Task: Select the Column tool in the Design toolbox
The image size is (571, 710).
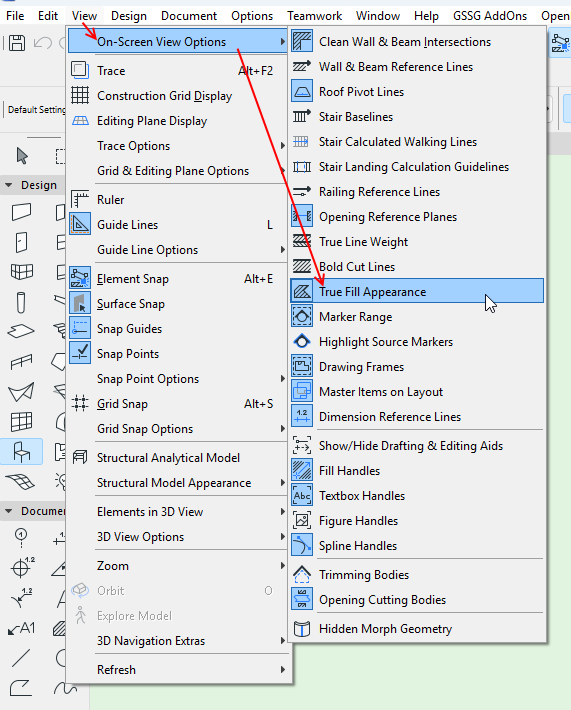Action: tap(21, 302)
